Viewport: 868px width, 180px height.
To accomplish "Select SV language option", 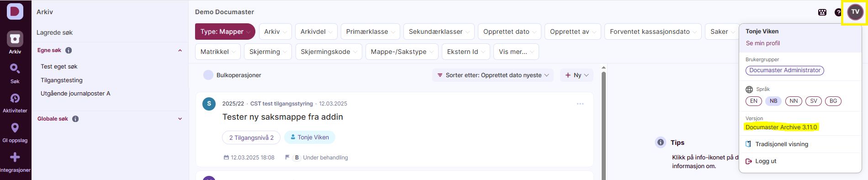I will coord(814,101).
